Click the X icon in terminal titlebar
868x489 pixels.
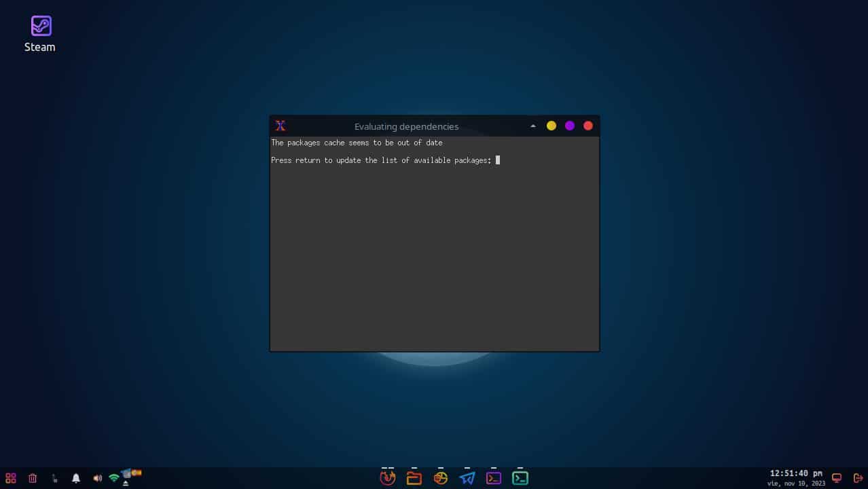pos(281,126)
